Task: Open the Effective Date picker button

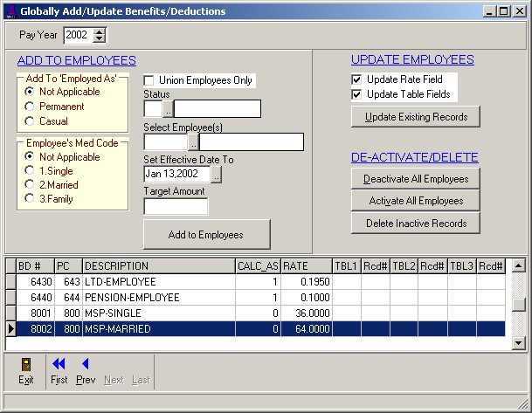Action: click(x=216, y=175)
